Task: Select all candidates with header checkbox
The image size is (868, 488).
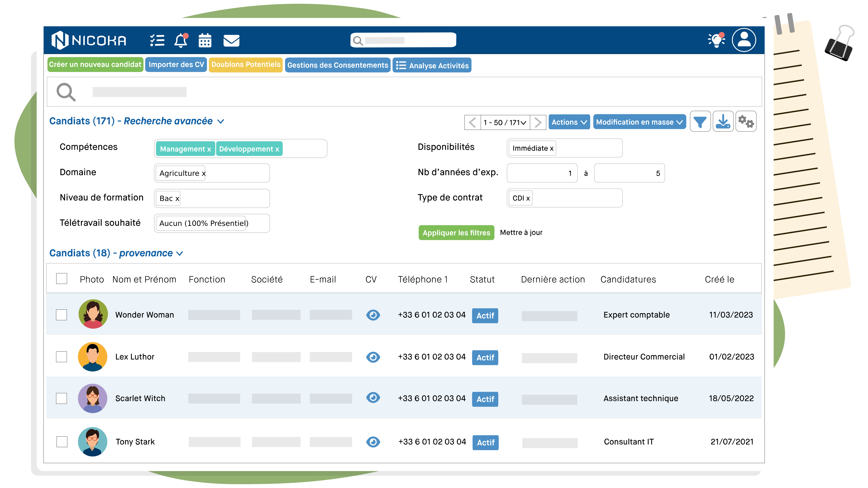Action: 61,278
